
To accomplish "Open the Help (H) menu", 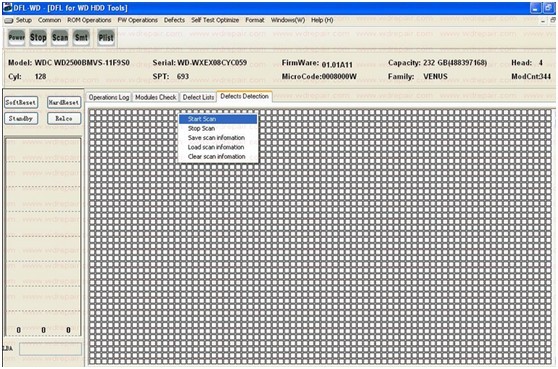I will [x=322, y=20].
